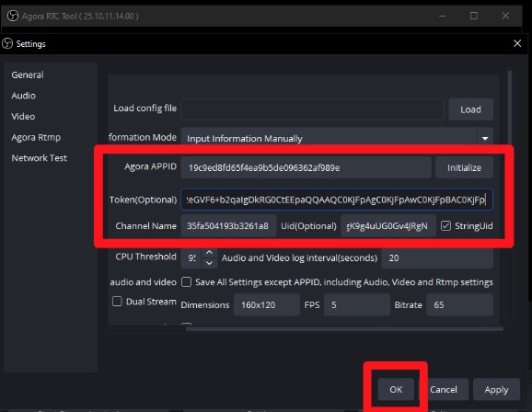Click the Agora APPID label
The image size is (532, 412).
click(150, 166)
